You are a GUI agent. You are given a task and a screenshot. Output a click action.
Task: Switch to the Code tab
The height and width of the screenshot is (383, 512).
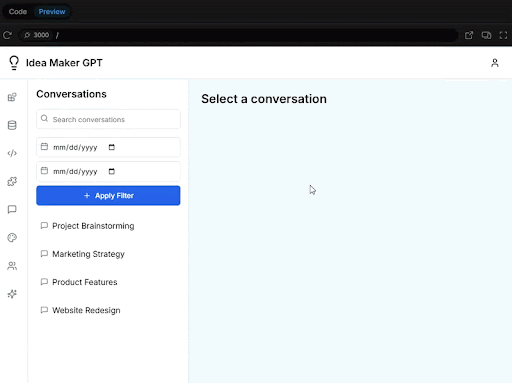click(18, 12)
